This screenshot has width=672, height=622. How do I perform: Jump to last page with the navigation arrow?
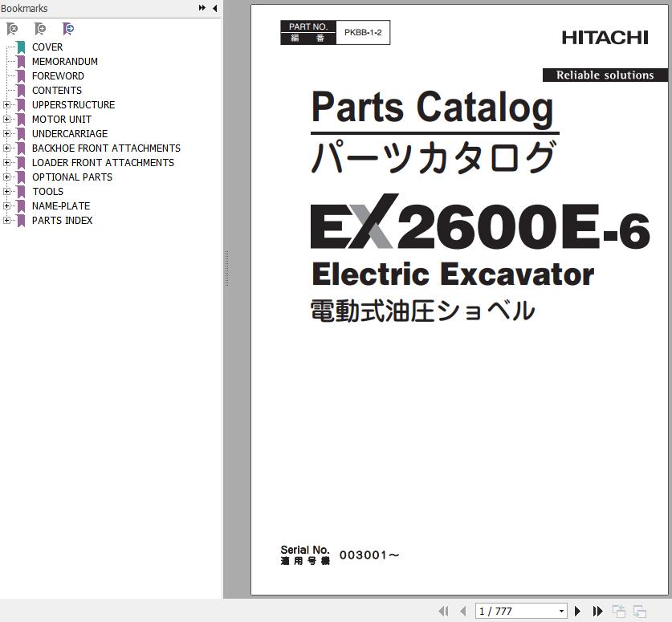597,611
